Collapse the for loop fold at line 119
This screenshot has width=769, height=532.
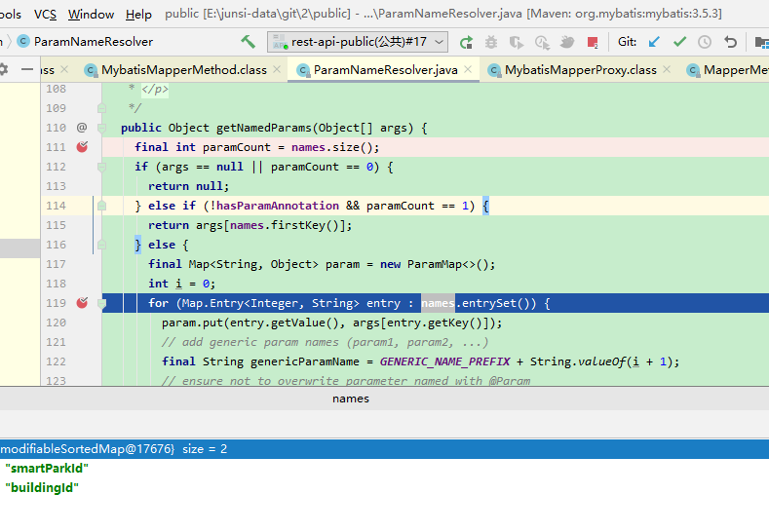tap(102, 303)
